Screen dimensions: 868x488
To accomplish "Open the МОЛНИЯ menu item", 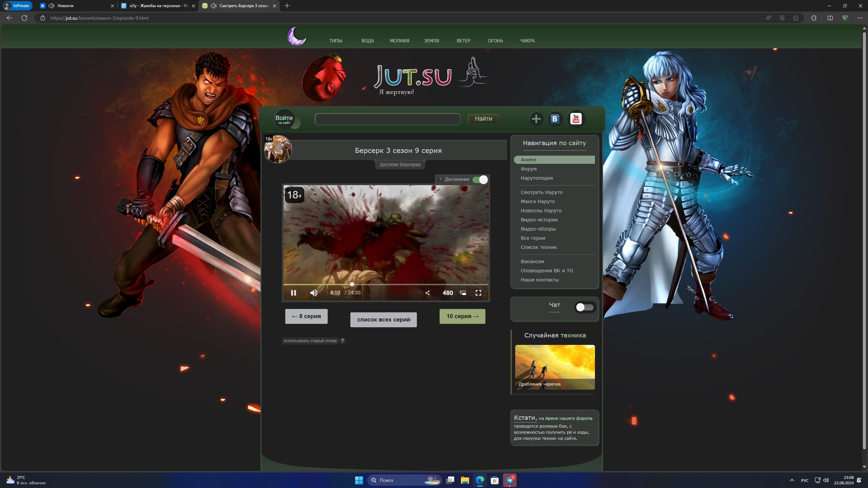I will tap(399, 41).
